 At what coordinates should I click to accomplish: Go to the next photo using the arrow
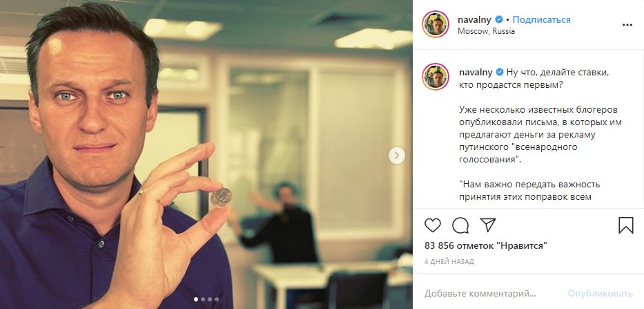[x=397, y=155]
